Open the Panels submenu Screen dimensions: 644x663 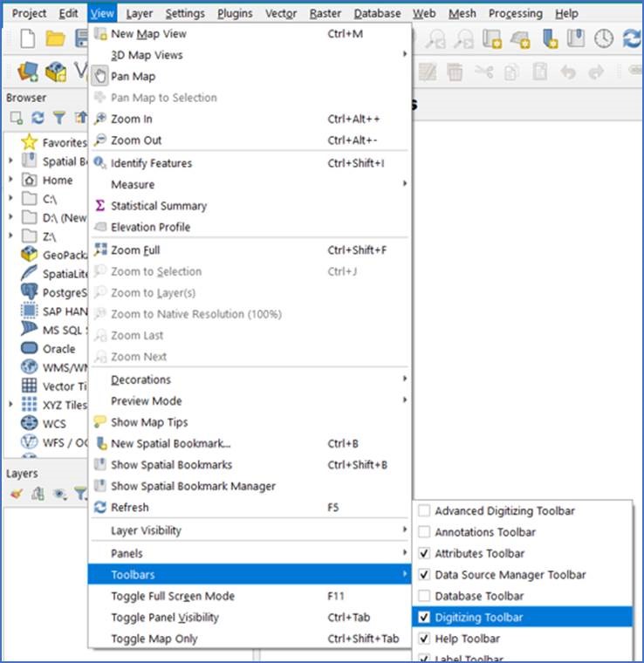pyautogui.click(x=250, y=553)
